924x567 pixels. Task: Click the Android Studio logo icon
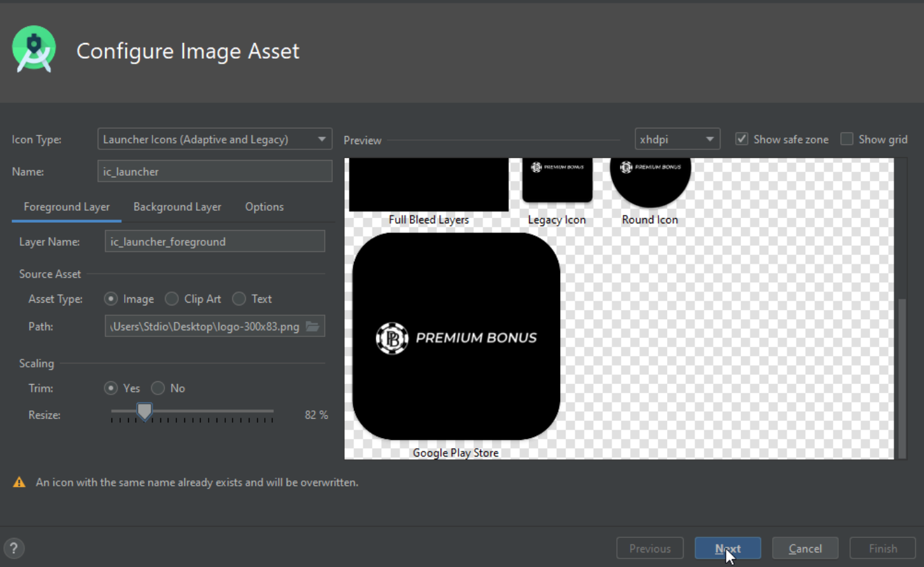coord(34,50)
